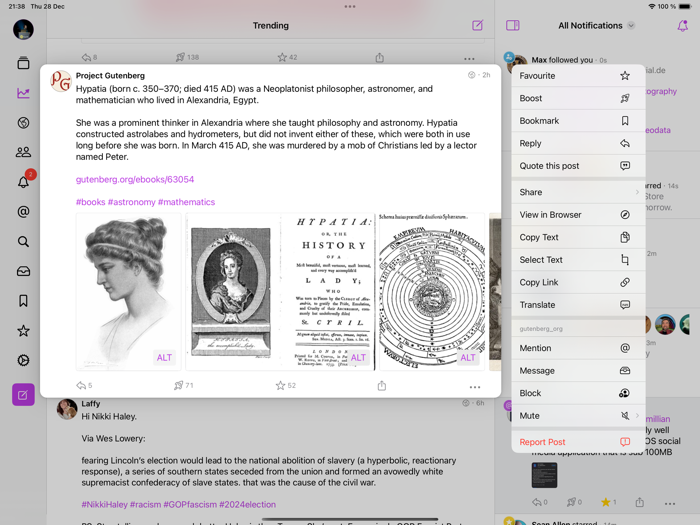Choose Boost from the context menu
This screenshot has height=525, width=700.
[578, 98]
